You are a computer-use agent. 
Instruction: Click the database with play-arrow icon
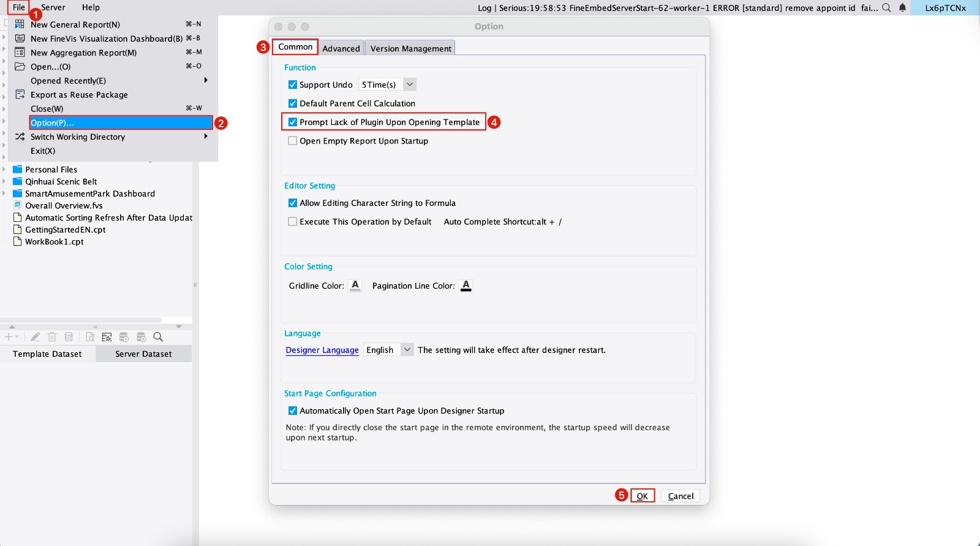coord(124,337)
